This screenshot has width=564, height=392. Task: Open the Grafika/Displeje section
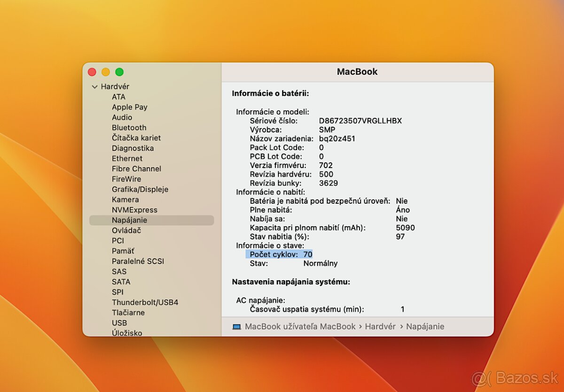pyautogui.click(x=140, y=189)
